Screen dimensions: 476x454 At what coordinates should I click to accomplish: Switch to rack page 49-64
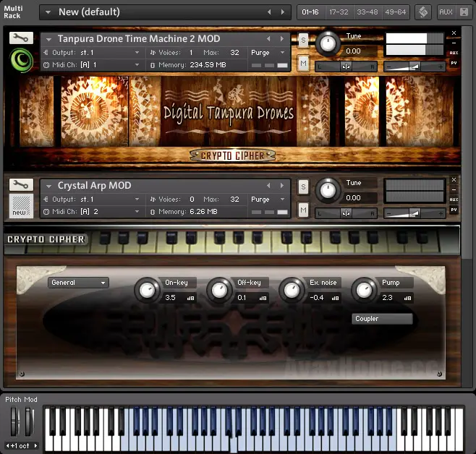(396, 12)
